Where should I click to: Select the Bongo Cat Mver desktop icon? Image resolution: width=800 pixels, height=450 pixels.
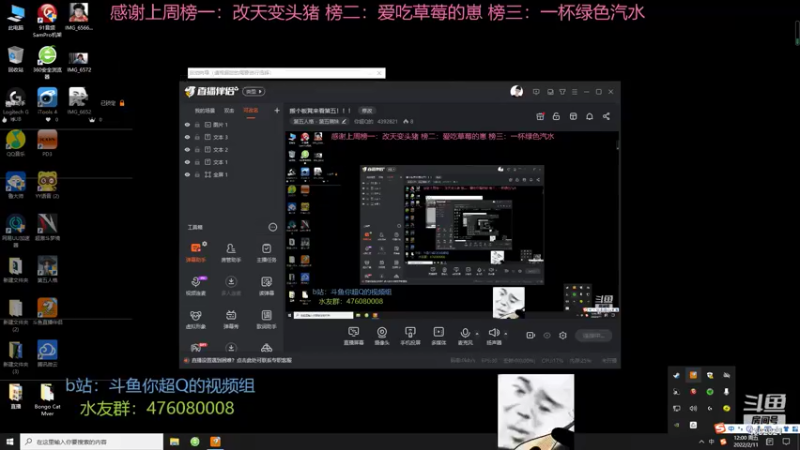[x=47, y=400]
